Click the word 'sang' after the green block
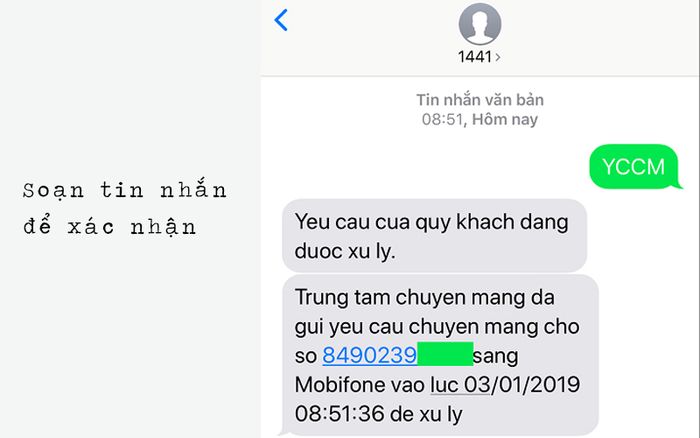This screenshot has width=700, height=438. coord(496,357)
